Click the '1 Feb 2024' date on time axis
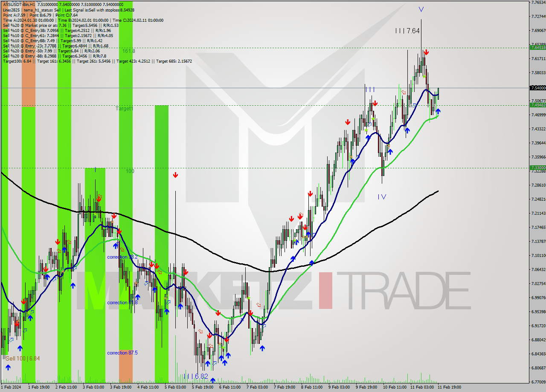Viewport: 546px width, 392px height. (11, 387)
